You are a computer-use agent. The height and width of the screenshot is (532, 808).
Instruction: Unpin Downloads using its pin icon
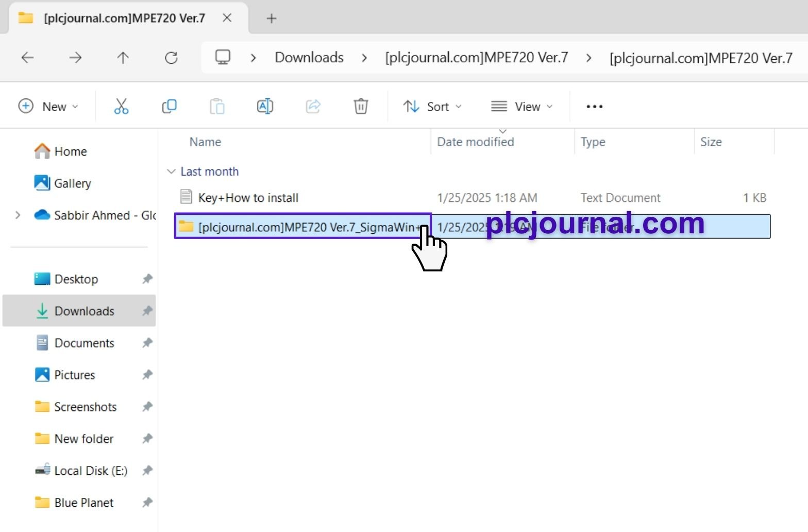(x=147, y=311)
